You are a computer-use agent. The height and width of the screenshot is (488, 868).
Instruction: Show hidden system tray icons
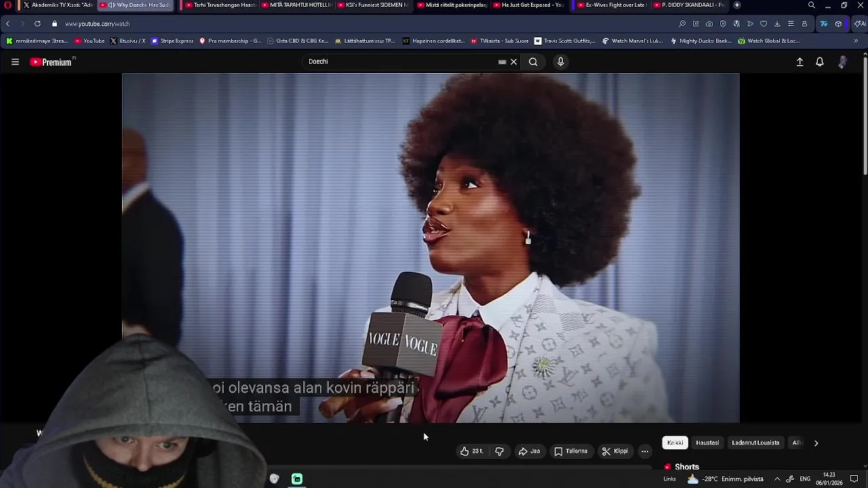777,479
